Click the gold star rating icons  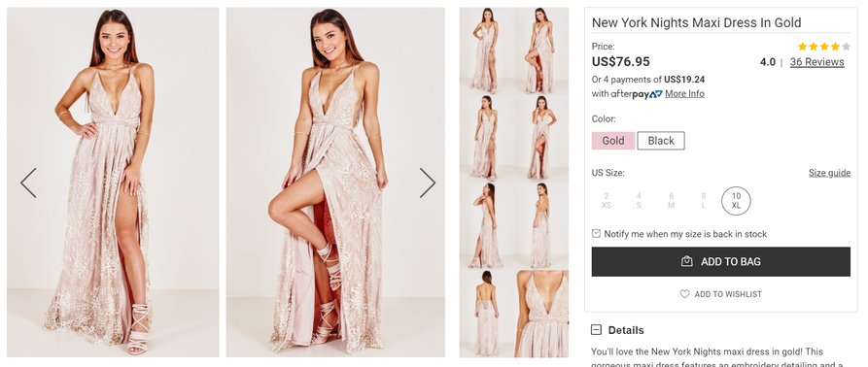click(823, 47)
